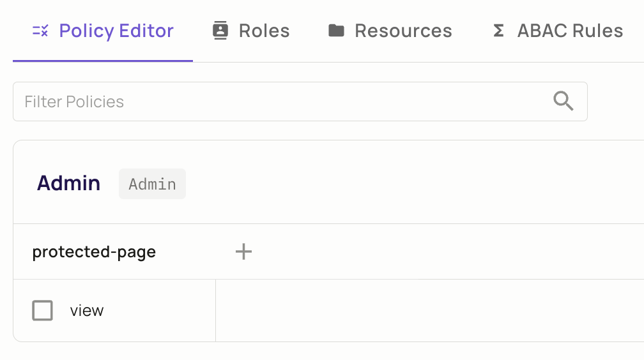
Task: Click the Policy Editor checklist icon
Action: point(40,31)
